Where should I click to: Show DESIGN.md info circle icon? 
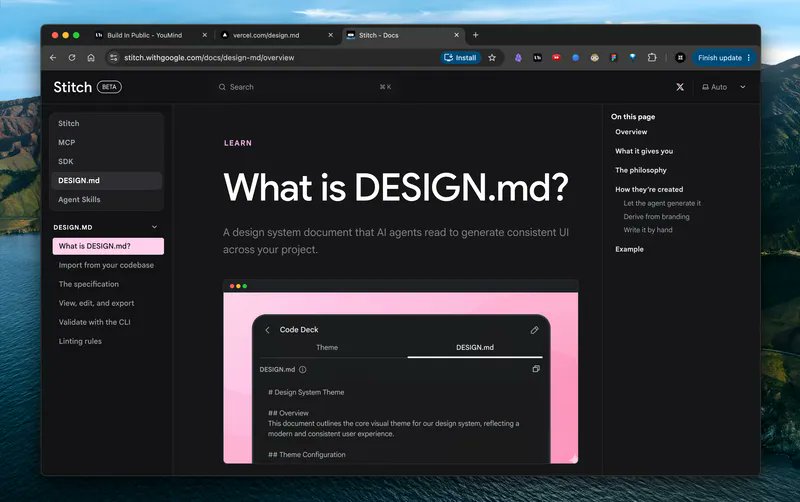click(303, 369)
